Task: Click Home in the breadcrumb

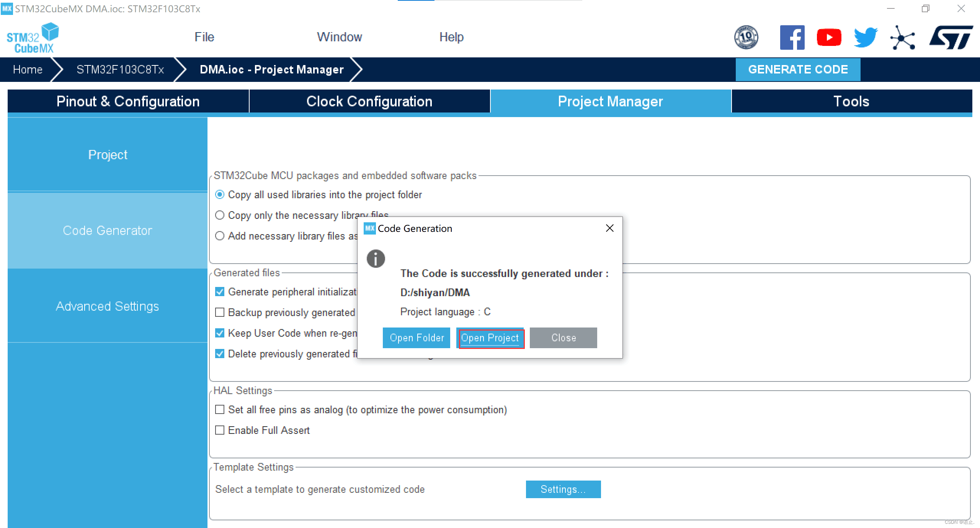Action: (x=28, y=70)
